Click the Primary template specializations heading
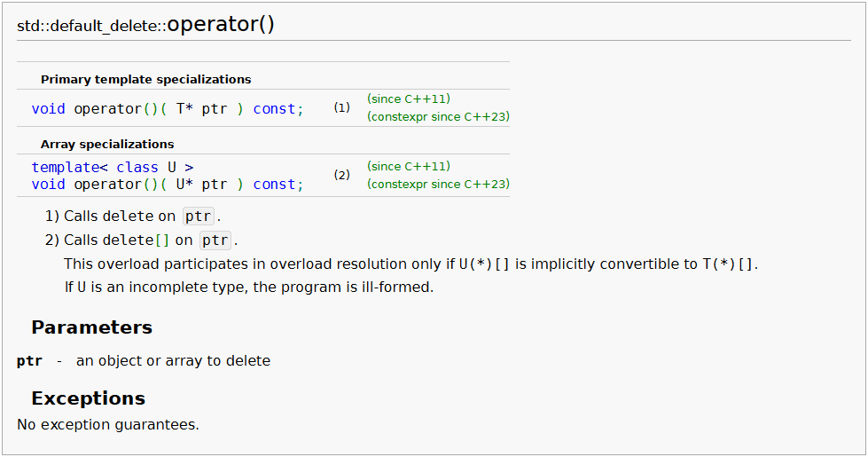This screenshot has height=457, width=868. [145, 79]
